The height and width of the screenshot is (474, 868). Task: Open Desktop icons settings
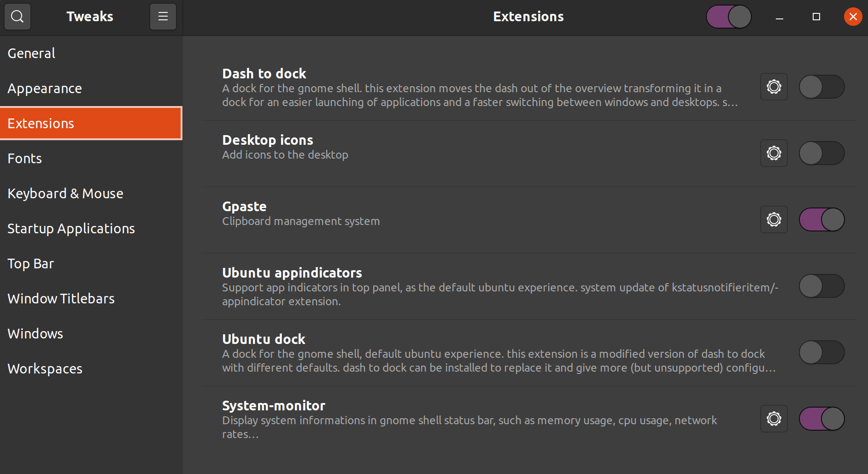[774, 153]
